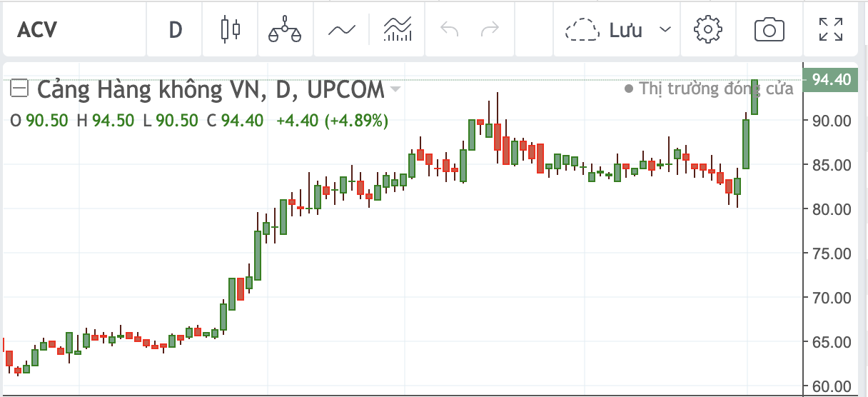Select the last green candlestick
The width and height of the screenshot is (868, 397).
[x=755, y=96]
